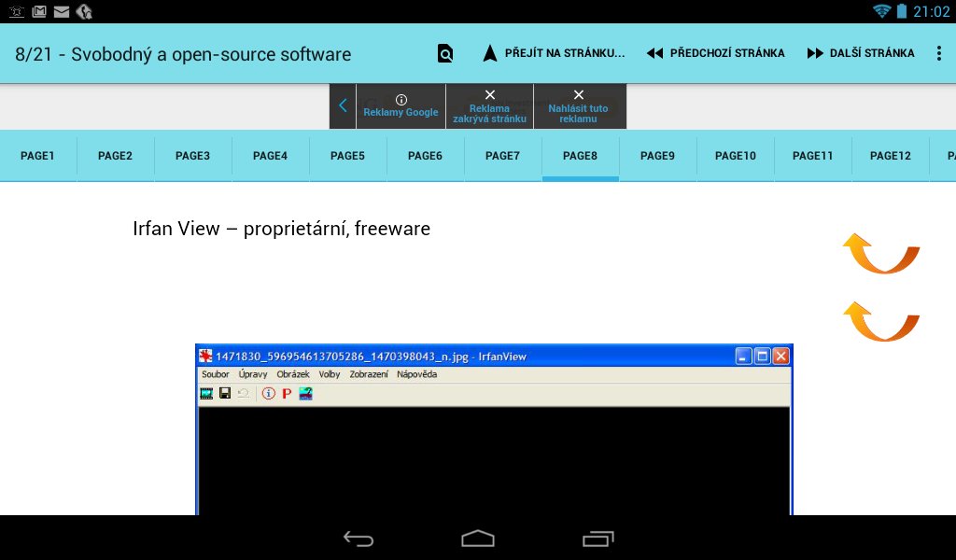956x560 pixels.
Task: Click the image information (i) icon in IrfanView
Action: pyautogui.click(x=268, y=394)
